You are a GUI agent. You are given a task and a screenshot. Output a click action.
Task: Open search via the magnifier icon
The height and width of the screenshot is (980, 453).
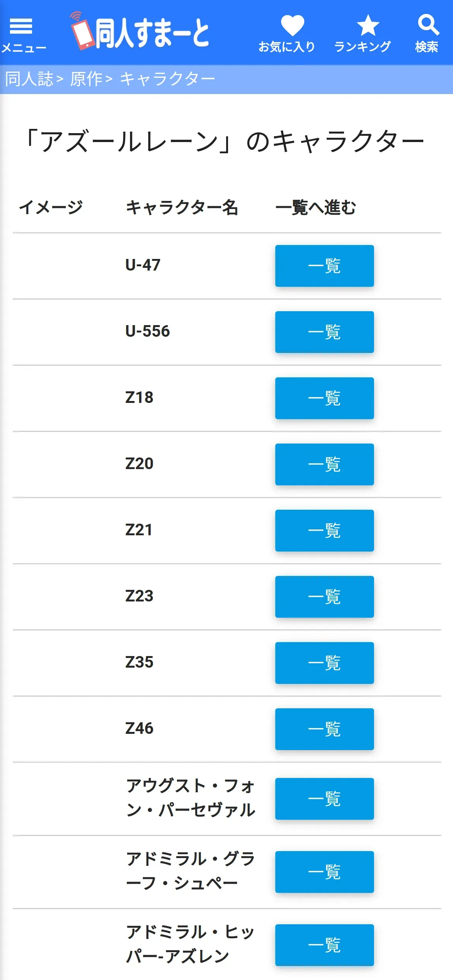click(428, 26)
